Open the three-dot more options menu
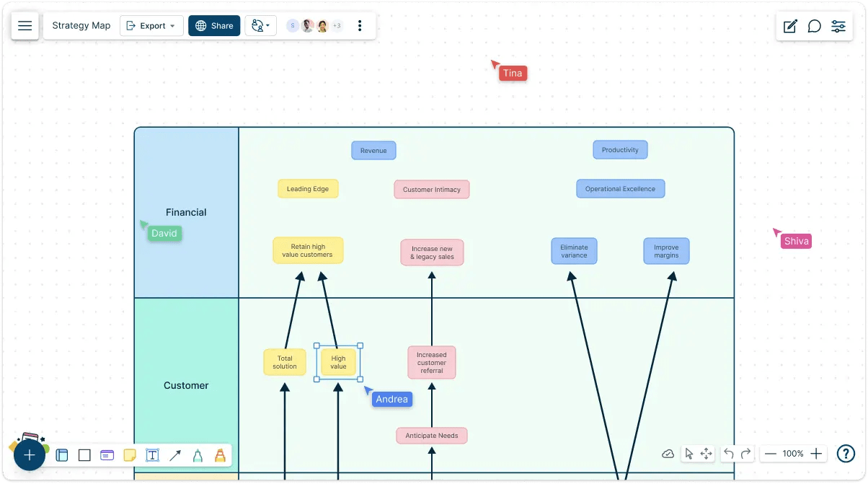This screenshot has width=868, height=484. [360, 26]
